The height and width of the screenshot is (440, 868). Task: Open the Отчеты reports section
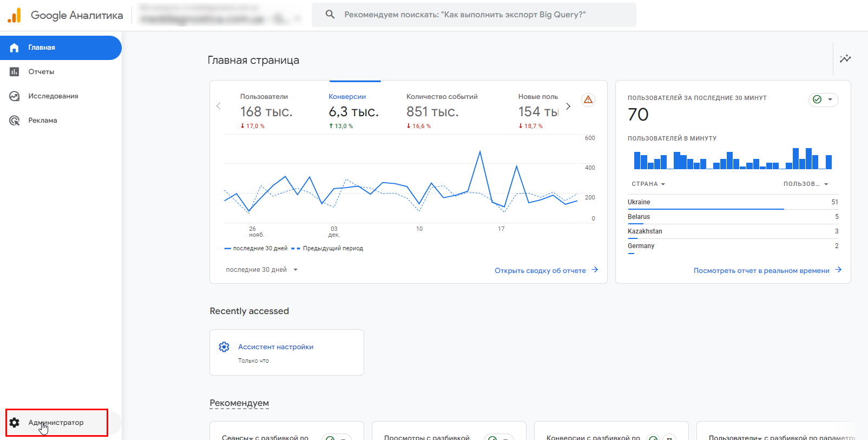pos(61,72)
